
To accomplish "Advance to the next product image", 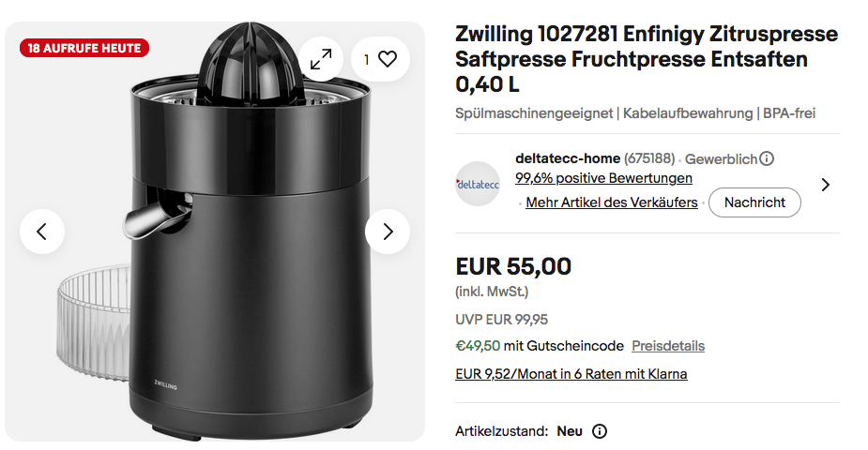I will (x=388, y=232).
